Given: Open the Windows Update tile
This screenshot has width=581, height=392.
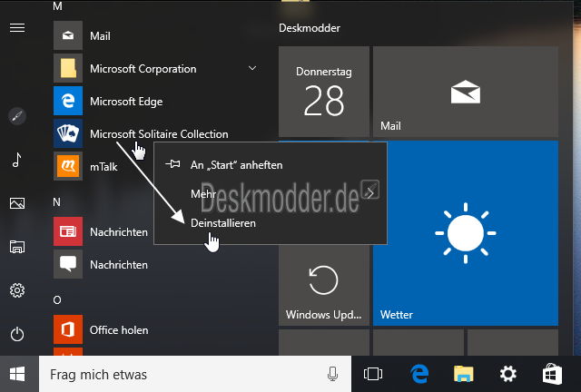Looking at the screenshot, I should pyautogui.click(x=324, y=285).
